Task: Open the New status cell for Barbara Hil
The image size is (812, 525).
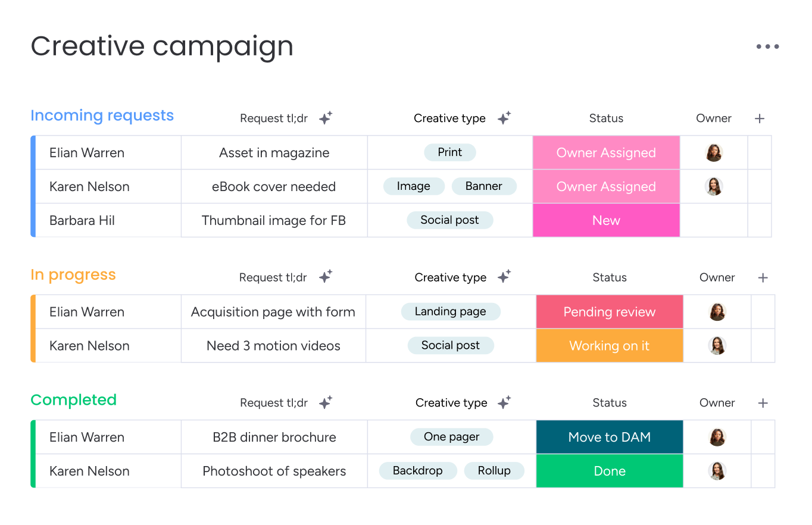Action: click(606, 220)
